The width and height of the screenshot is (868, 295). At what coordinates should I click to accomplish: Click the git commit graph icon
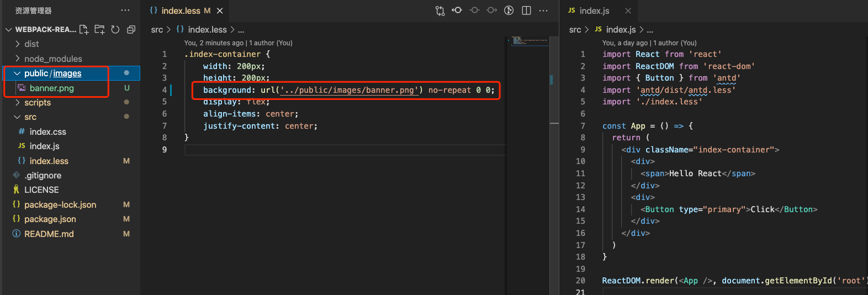coord(509,10)
